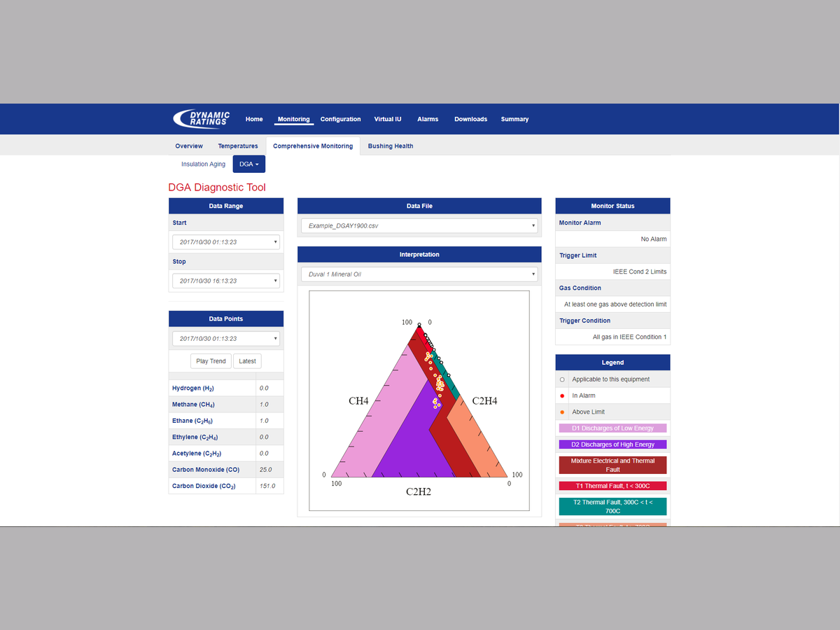The height and width of the screenshot is (630, 840).
Task: Click the DGA Diagnostic Tool heading
Action: (x=217, y=188)
